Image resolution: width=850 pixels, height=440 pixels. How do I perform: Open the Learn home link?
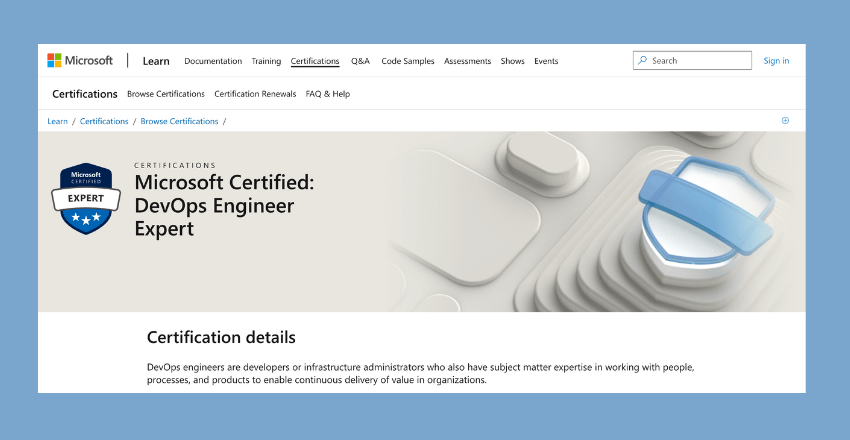coord(156,61)
